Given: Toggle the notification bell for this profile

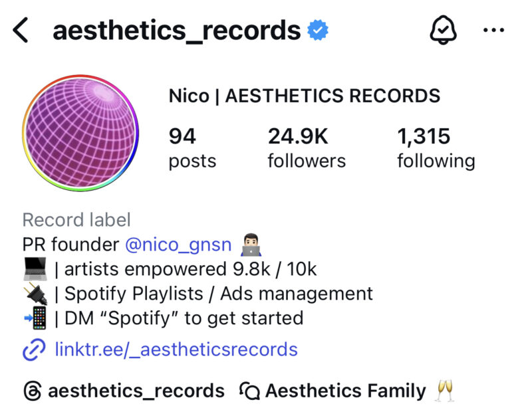Looking at the screenshot, I should [443, 30].
